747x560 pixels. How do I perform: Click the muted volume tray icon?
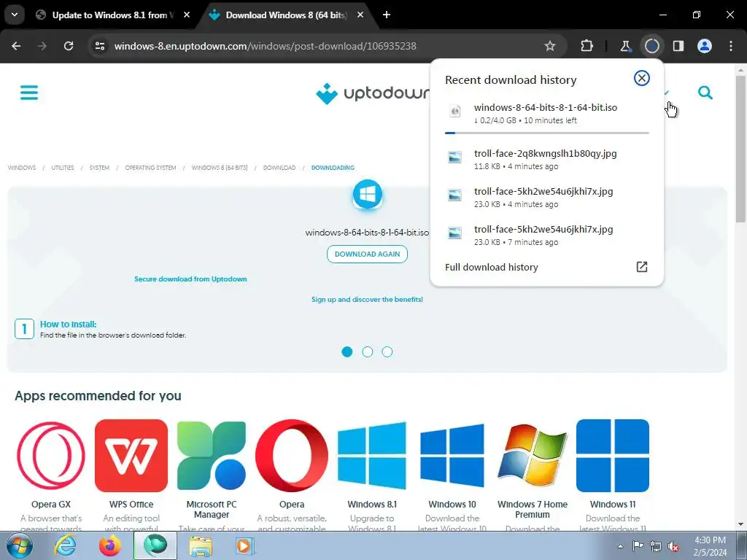pos(673,546)
